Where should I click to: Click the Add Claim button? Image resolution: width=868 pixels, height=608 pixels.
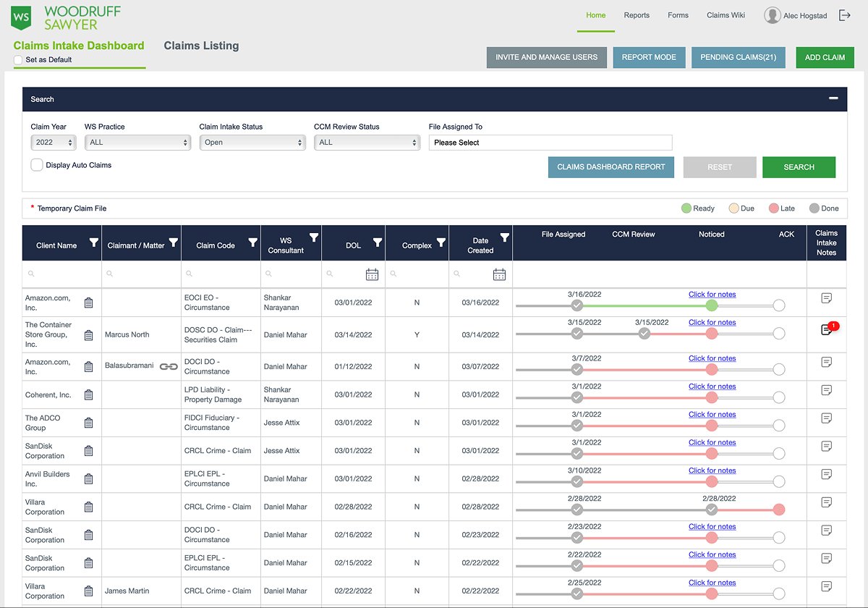pos(825,57)
